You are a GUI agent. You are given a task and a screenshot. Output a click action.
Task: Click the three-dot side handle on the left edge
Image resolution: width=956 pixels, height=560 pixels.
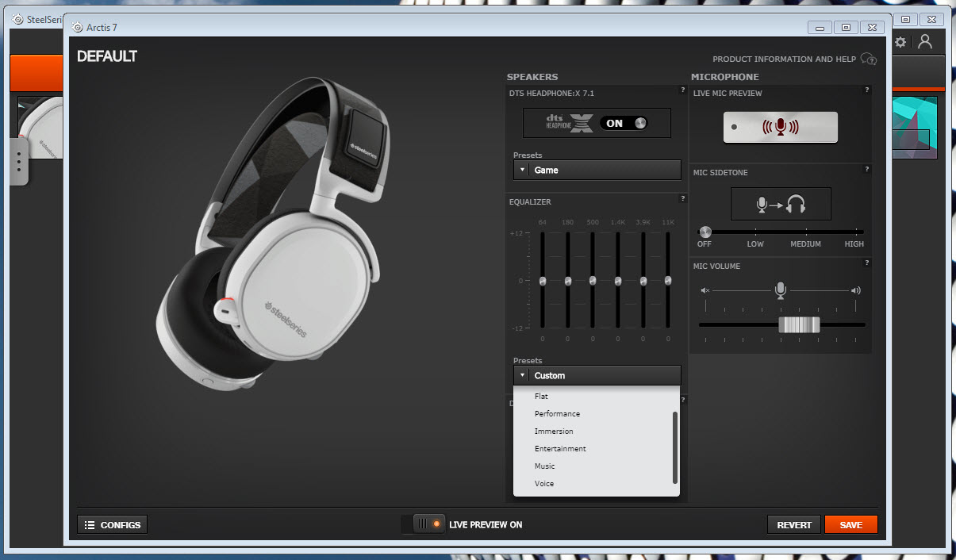coord(18,162)
